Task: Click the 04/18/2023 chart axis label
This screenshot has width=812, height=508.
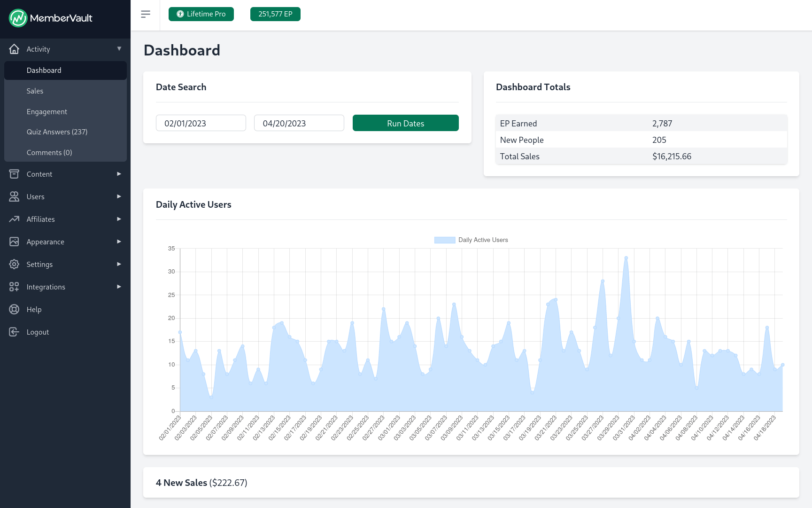Action: (x=765, y=428)
